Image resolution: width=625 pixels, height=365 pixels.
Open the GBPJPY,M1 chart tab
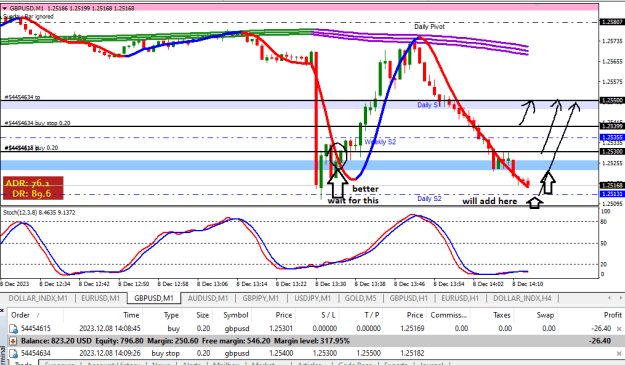261,298
